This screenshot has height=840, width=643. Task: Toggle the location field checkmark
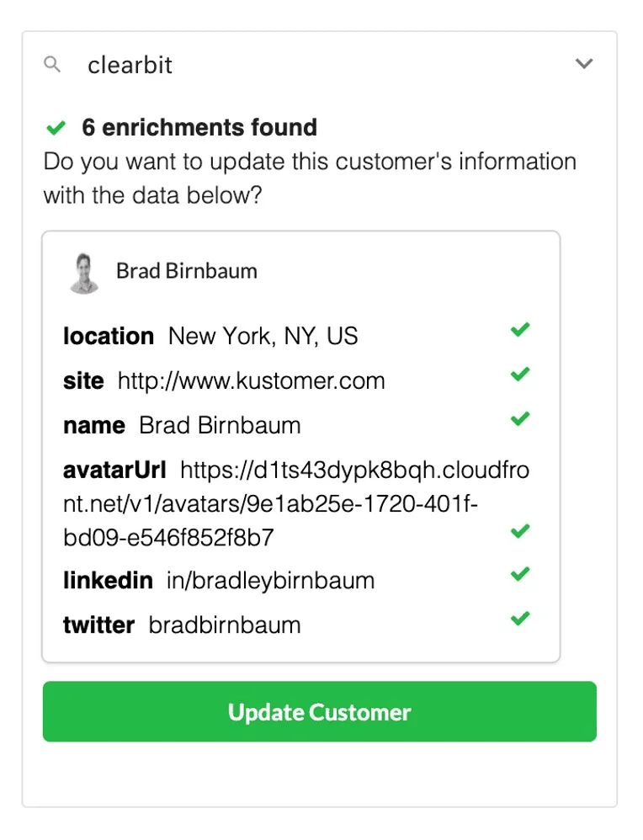pos(521,330)
